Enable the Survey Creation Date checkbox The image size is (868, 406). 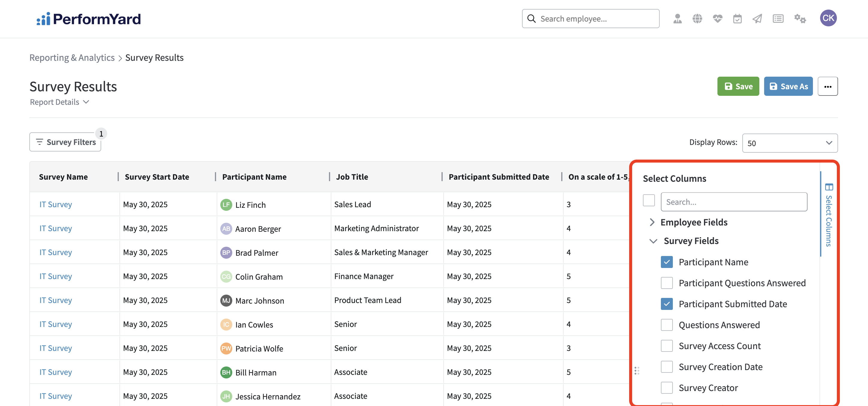[x=667, y=367]
